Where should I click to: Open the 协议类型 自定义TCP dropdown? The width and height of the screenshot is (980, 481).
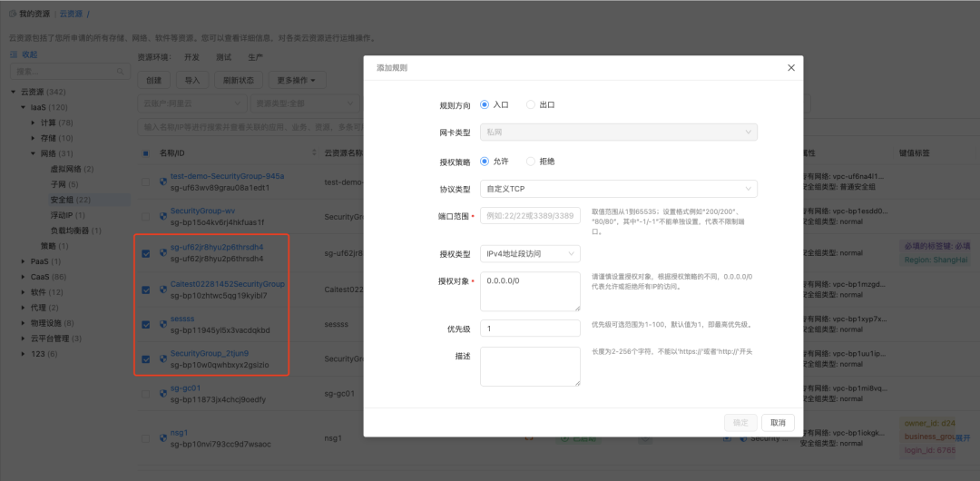coord(619,188)
